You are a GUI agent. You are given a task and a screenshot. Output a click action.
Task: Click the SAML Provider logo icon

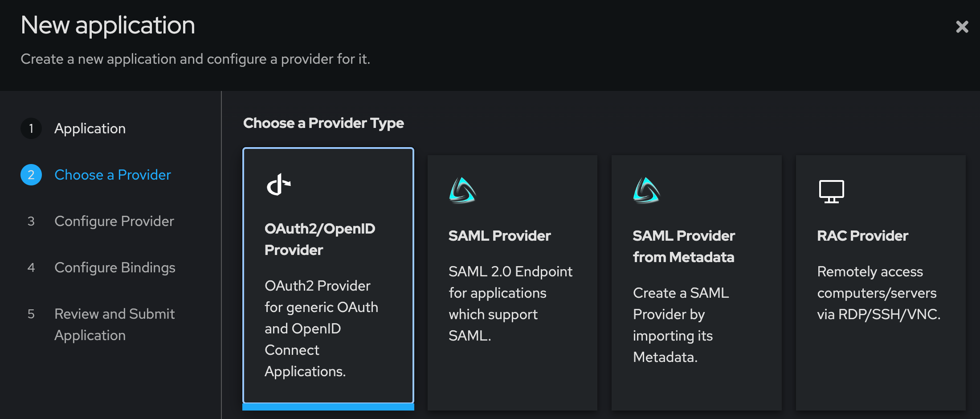(x=462, y=190)
